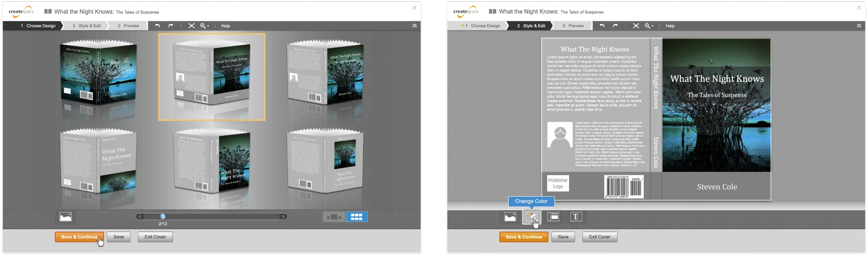Open the text font tool with T icon
Screen dimensions: 868x256
pyautogui.click(x=576, y=217)
